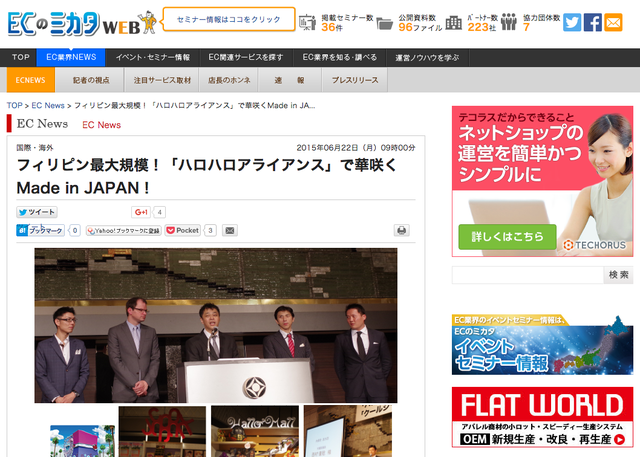
Task: Click the article date 2015年06月22日
Action: click(356, 148)
